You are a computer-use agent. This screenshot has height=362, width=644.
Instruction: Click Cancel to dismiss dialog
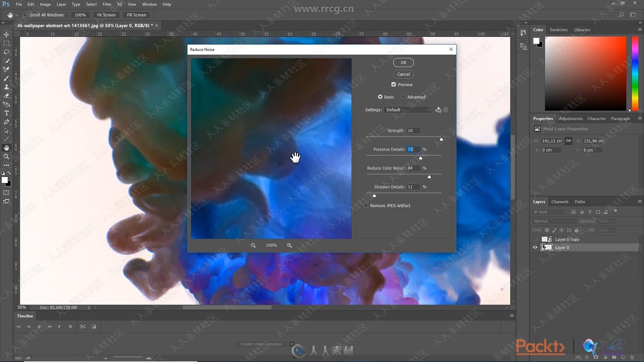pyautogui.click(x=403, y=74)
